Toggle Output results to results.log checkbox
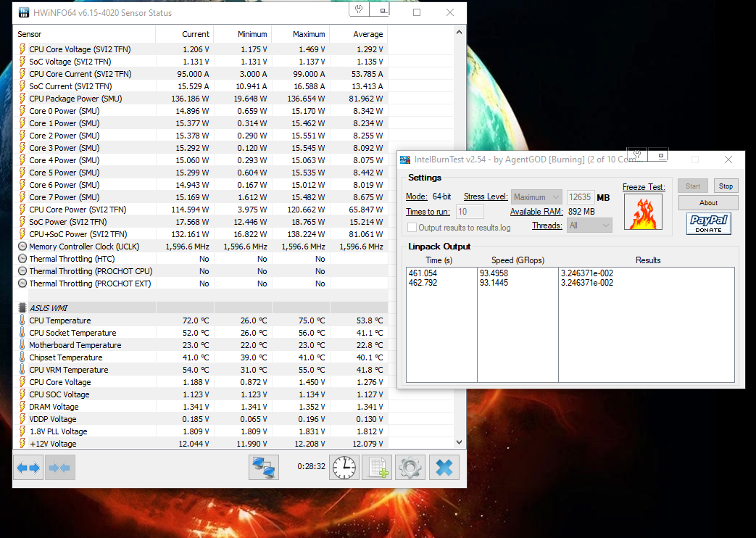Screen dimensions: 756x538 [412, 228]
